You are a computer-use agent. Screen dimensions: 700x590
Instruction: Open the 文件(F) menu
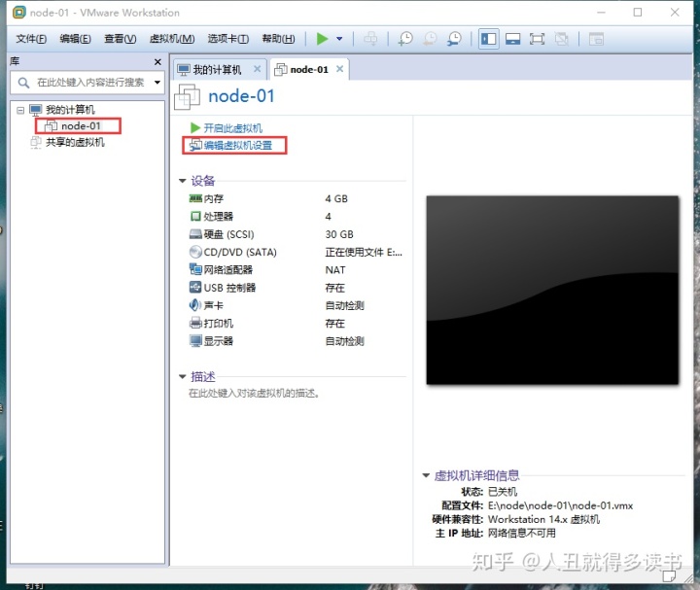[x=31, y=39]
